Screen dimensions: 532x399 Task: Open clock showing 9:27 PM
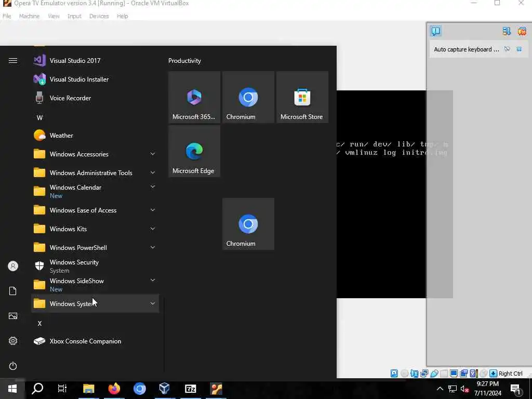487,389
